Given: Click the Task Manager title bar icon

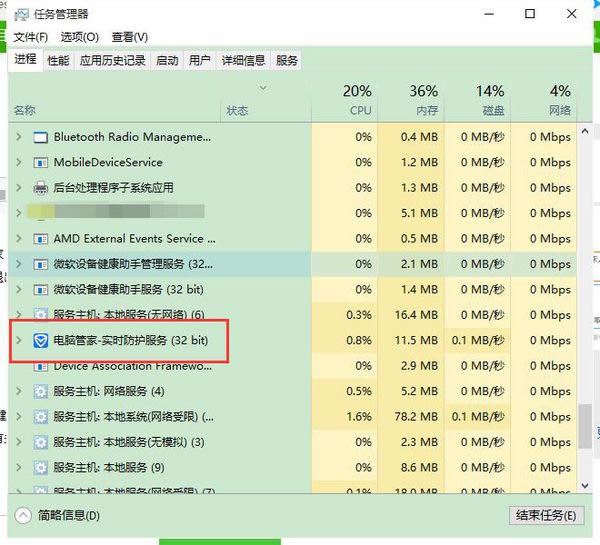Looking at the screenshot, I should (x=18, y=14).
